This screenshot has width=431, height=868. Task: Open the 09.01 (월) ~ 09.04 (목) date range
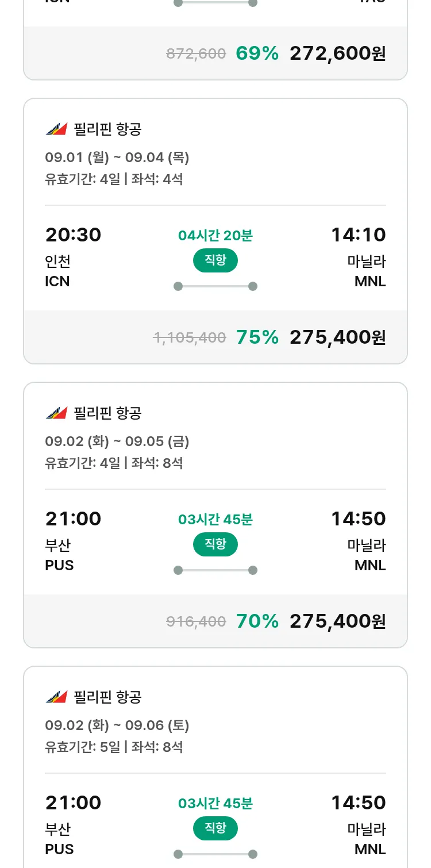pos(117,158)
